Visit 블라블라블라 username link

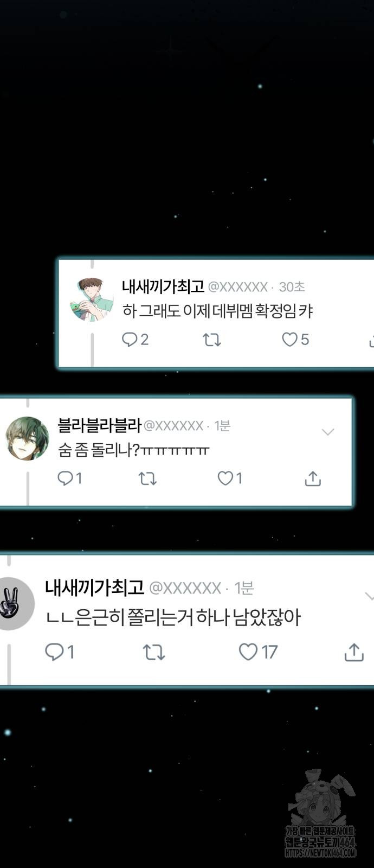pos(99,425)
